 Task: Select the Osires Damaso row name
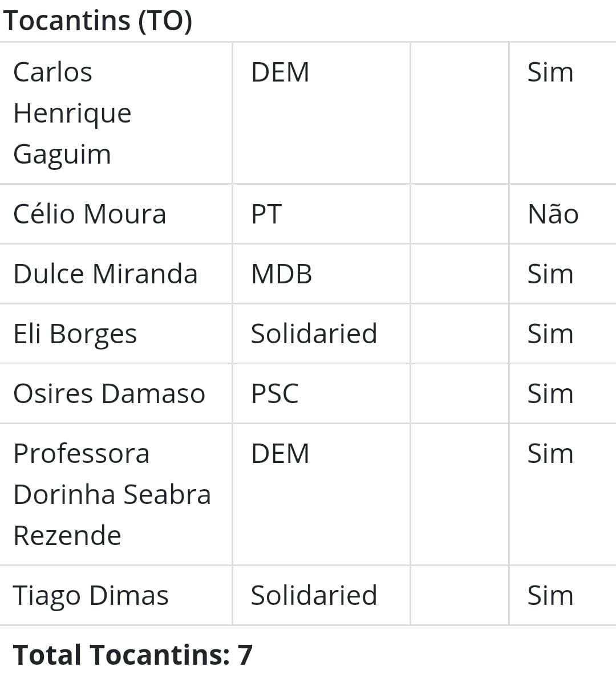pyautogui.click(x=109, y=394)
